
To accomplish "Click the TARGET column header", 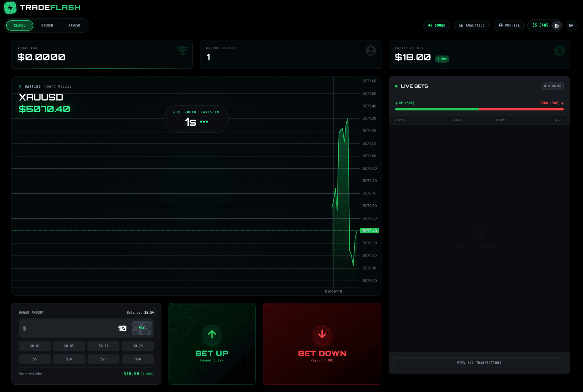I will 558,120.
